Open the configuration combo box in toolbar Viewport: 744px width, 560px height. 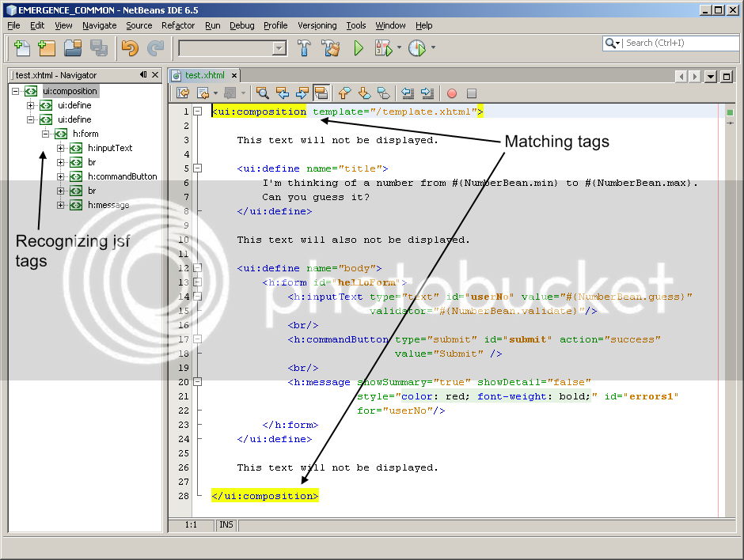click(x=233, y=48)
